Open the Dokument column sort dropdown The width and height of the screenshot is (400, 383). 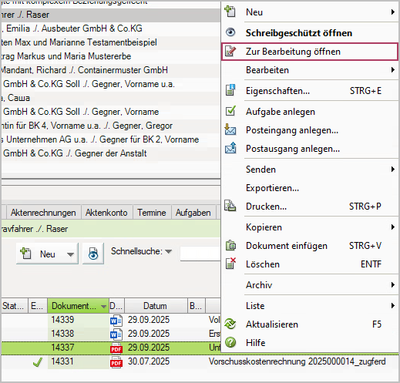[104, 306]
